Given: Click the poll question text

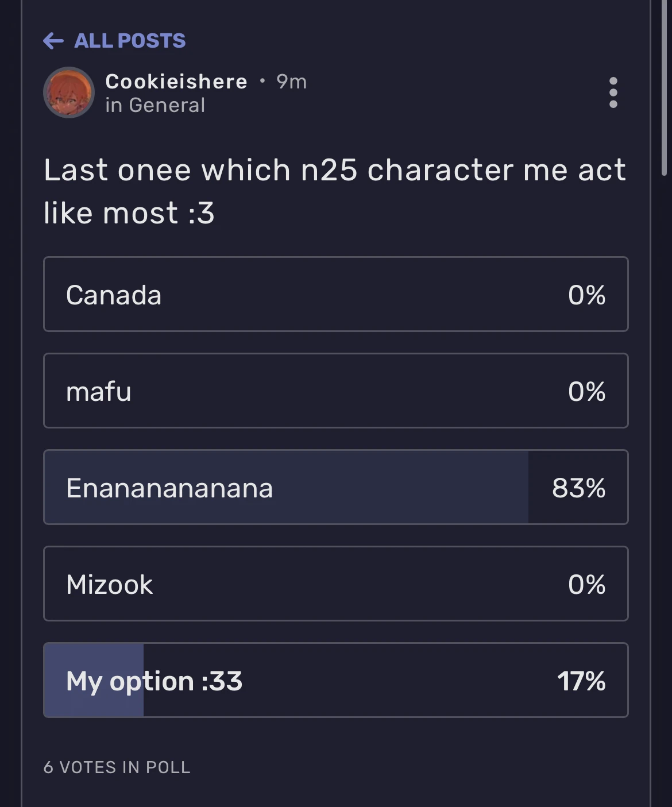Looking at the screenshot, I should [x=335, y=191].
